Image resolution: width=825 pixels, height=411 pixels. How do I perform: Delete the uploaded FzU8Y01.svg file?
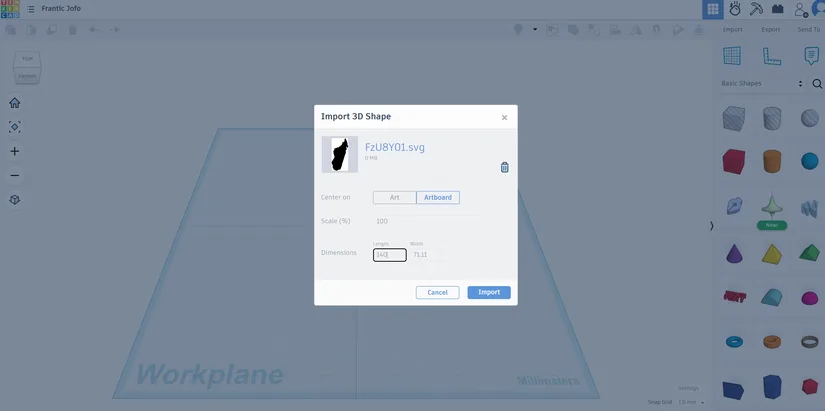click(x=504, y=167)
